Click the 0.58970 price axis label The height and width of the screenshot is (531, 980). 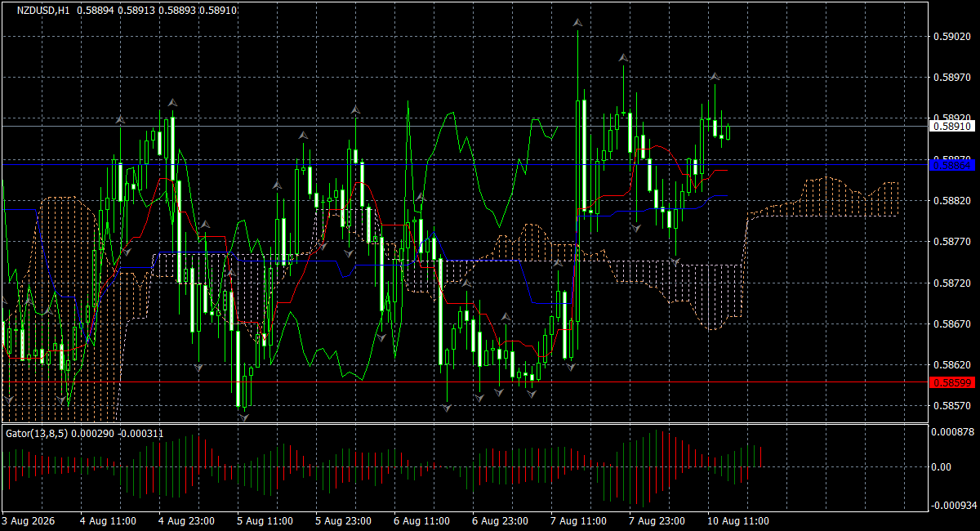[x=951, y=77]
